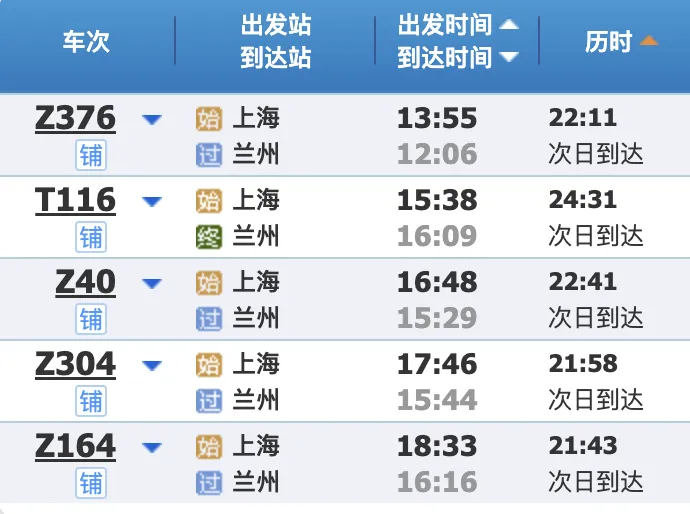Expand stop details arrow next to T116
Image resolution: width=690 pixels, height=514 pixels.
[152, 202]
